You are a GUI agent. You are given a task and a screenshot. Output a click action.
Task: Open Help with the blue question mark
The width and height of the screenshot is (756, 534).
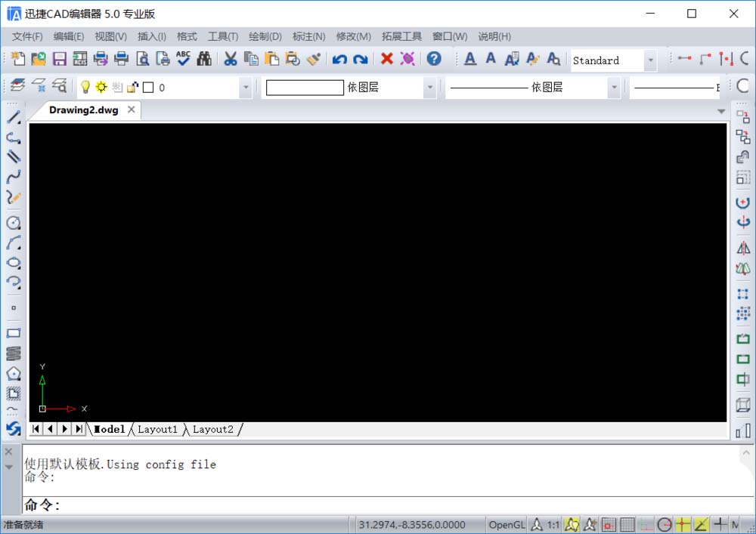[434, 59]
